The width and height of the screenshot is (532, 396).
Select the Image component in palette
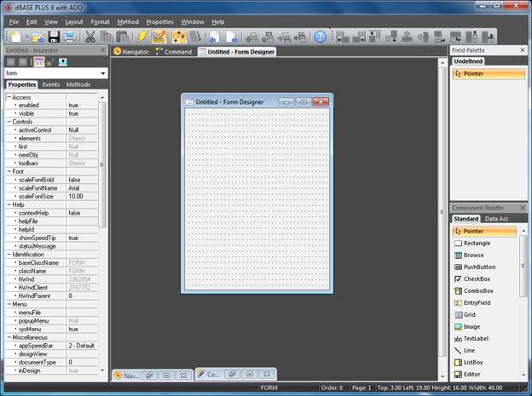click(471, 326)
